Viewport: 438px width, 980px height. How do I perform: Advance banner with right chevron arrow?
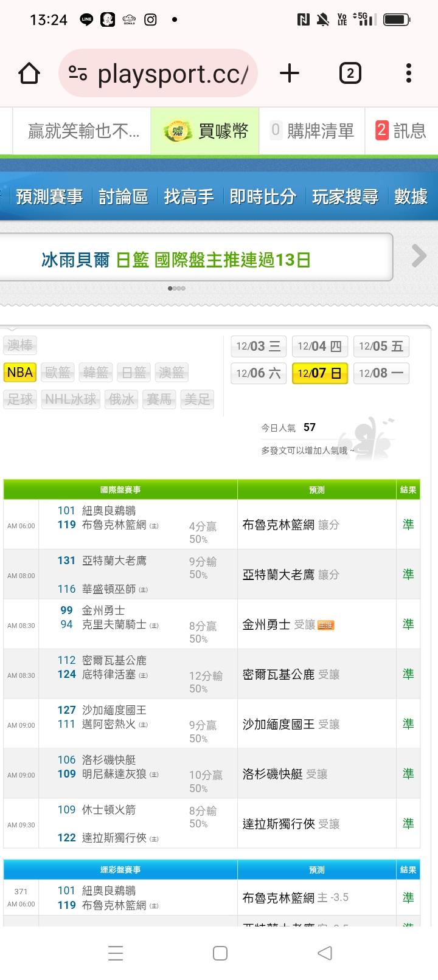pyautogui.click(x=419, y=256)
